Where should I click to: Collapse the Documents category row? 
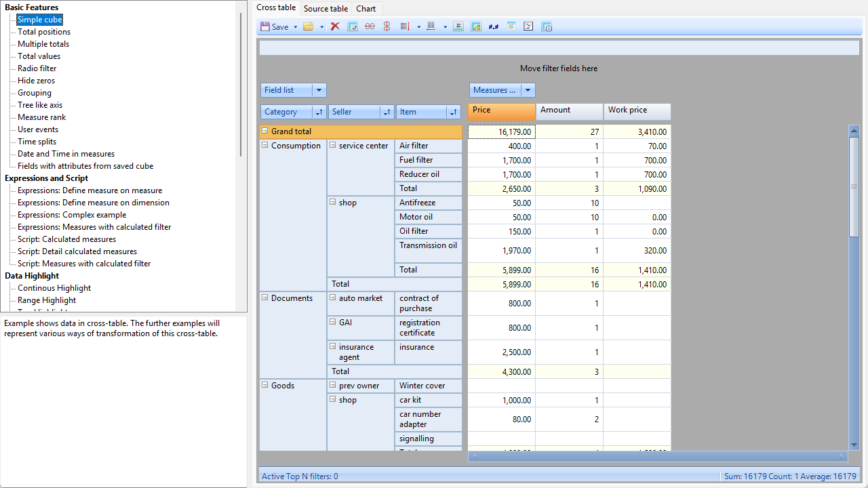click(265, 297)
